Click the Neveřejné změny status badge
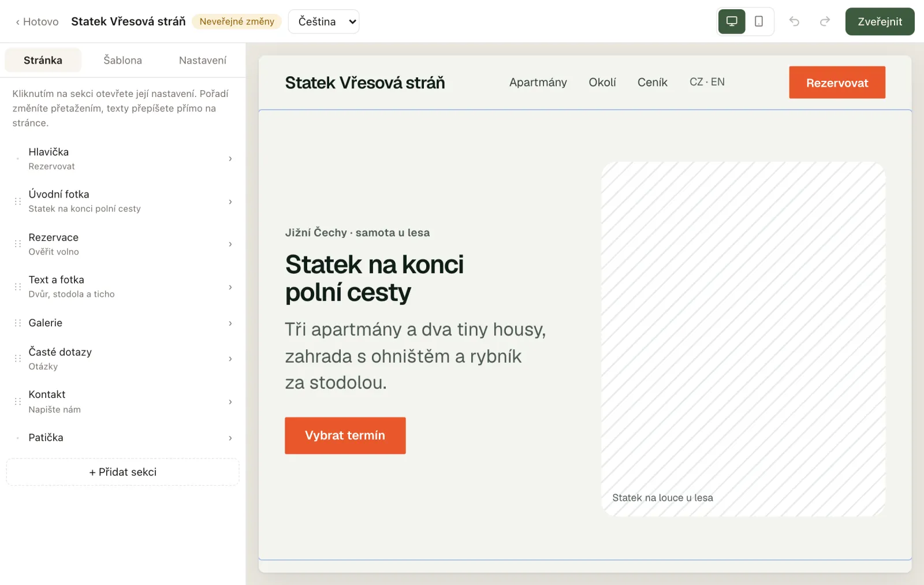The image size is (924, 585). tap(237, 21)
